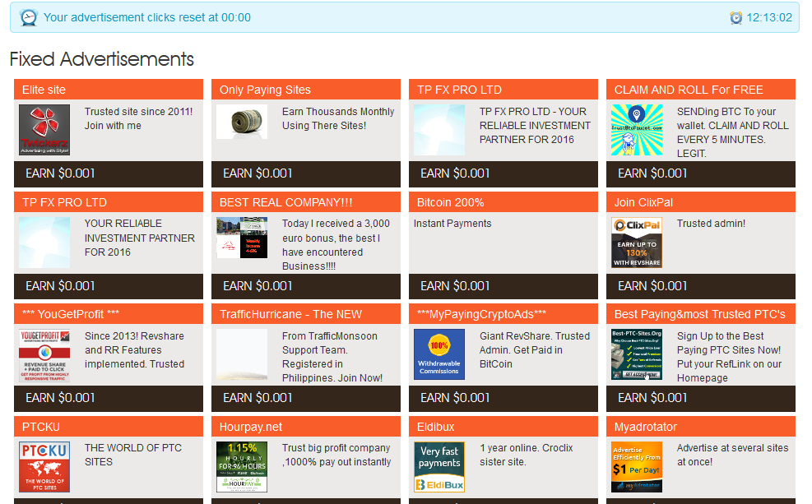
Task: Click the money roll image in Only Paying Sites
Action: [242, 122]
